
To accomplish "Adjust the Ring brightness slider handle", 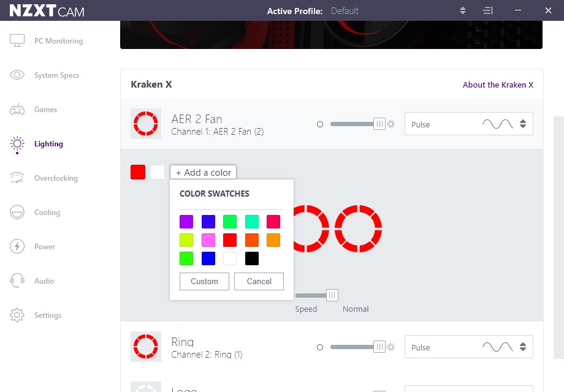I will coord(379,347).
